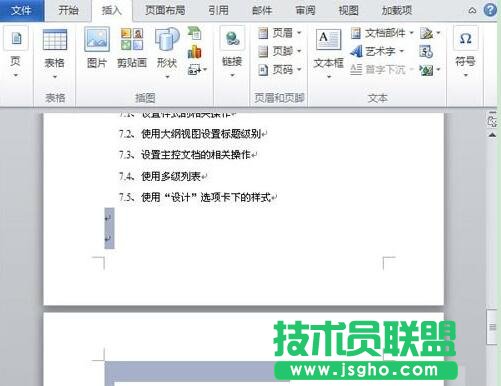Click the 艺术字 (WordArt) button

click(377, 51)
